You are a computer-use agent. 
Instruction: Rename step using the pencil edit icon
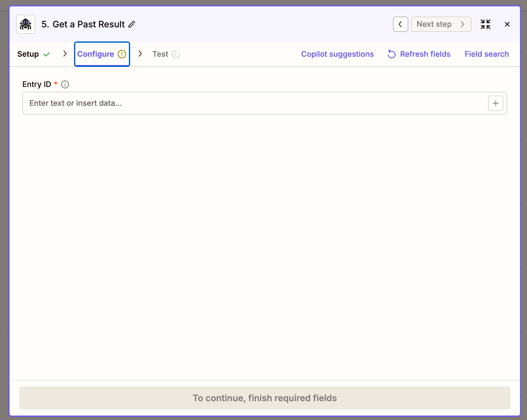tap(132, 24)
